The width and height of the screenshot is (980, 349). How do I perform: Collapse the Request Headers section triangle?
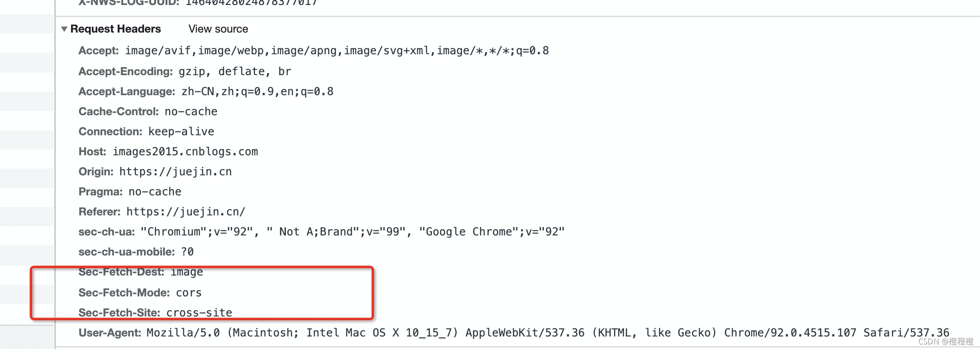(64, 29)
